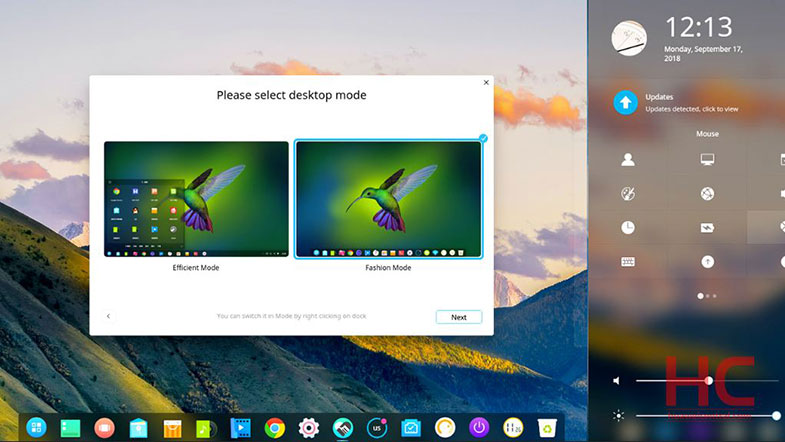Set brightness using the brightness slider
Image resolution: width=785 pixels, height=442 pixels.
click(x=775, y=415)
